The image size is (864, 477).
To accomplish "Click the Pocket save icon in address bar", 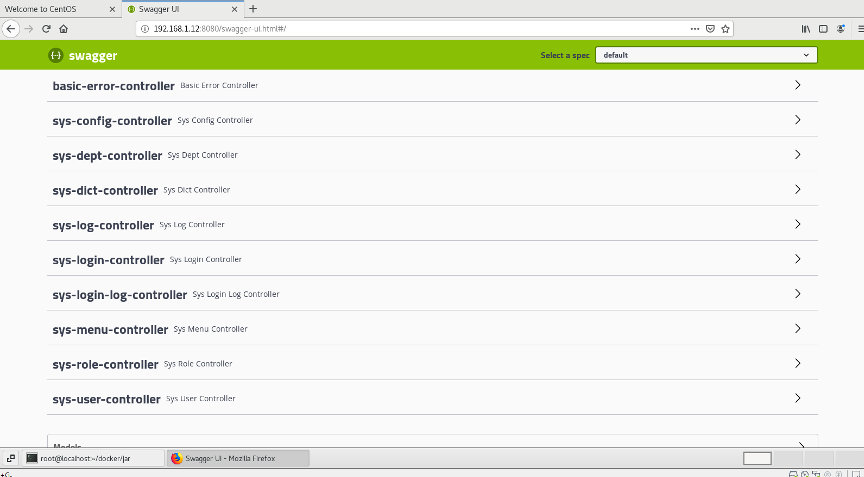I will click(710, 29).
